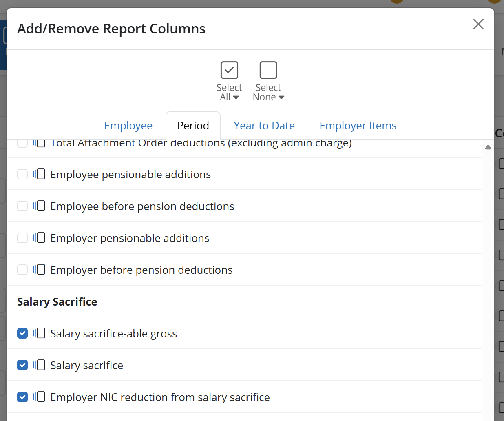
Task: Click the Add/Remove Report Columns title
Action: tap(111, 29)
